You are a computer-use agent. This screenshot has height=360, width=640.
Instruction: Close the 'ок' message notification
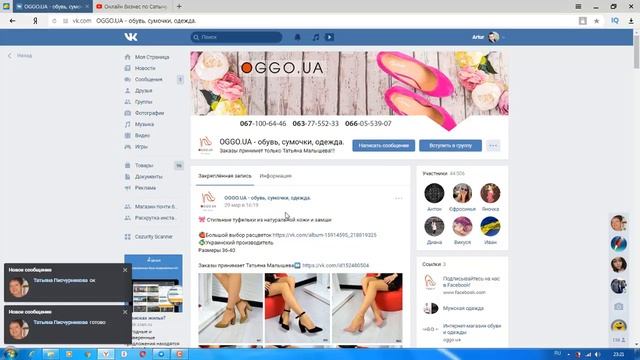(x=125, y=270)
